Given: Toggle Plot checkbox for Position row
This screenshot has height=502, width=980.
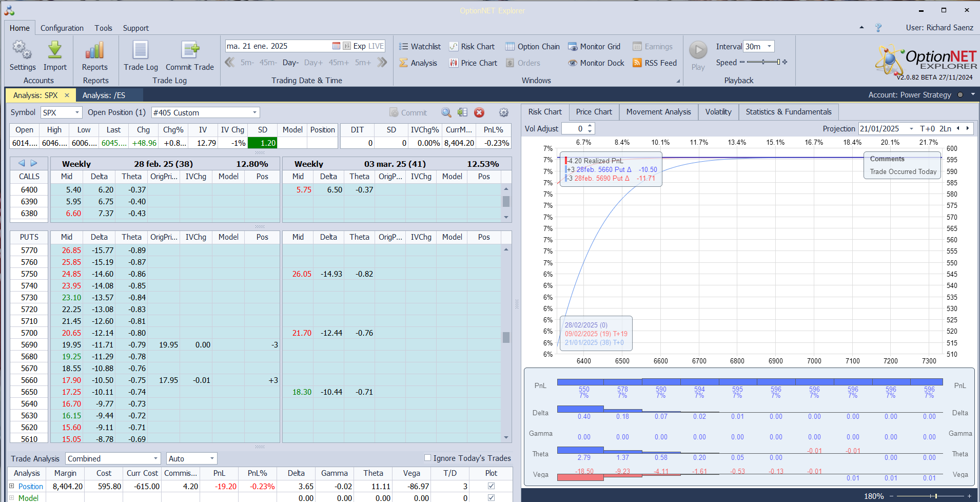Looking at the screenshot, I should pos(491,486).
